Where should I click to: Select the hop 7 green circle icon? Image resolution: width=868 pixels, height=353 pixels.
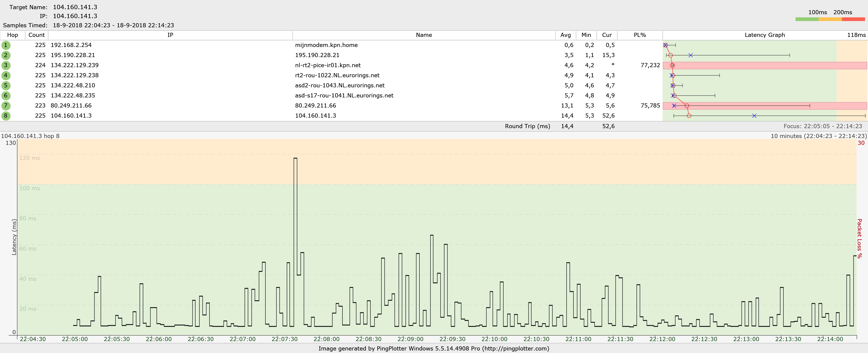tap(6, 106)
